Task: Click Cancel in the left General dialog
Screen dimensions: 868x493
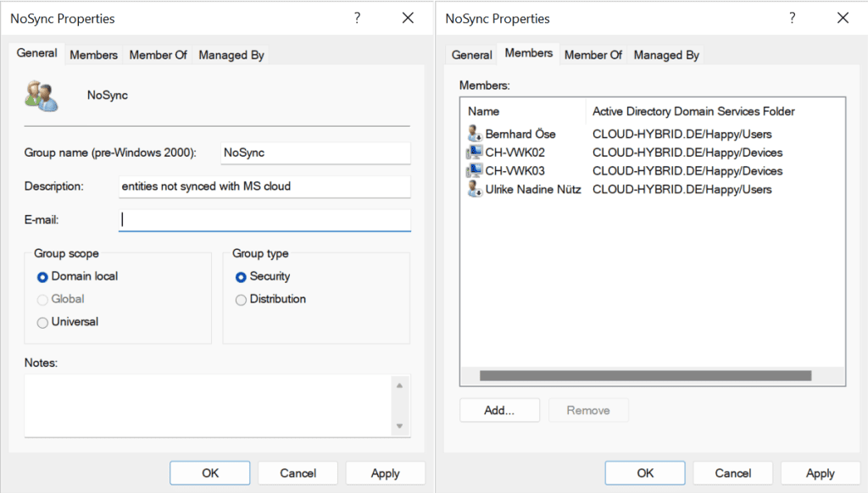Action: pyautogui.click(x=298, y=474)
